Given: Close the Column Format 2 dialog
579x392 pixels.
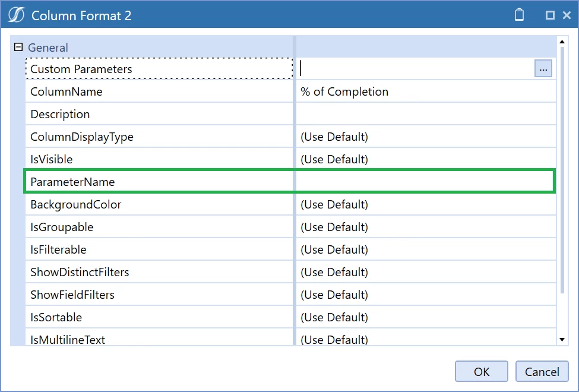Looking at the screenshot, I should [567, 15].
